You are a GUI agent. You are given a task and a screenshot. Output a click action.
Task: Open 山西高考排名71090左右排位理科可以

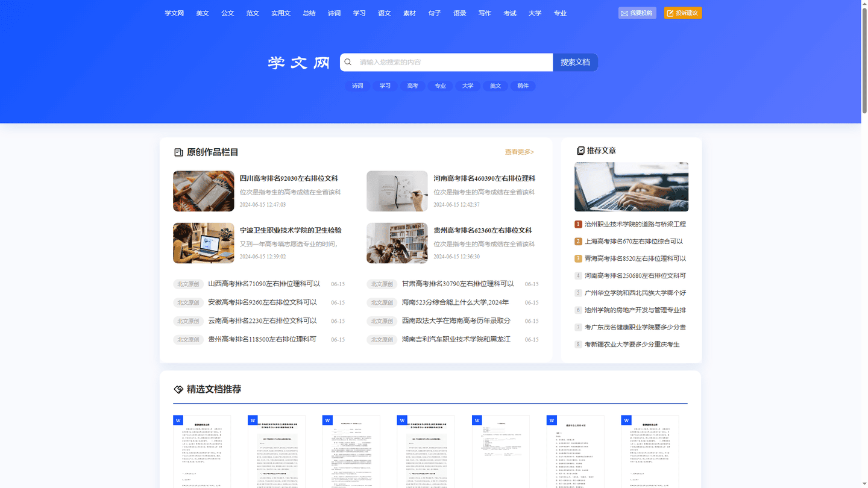coord(264,284)
